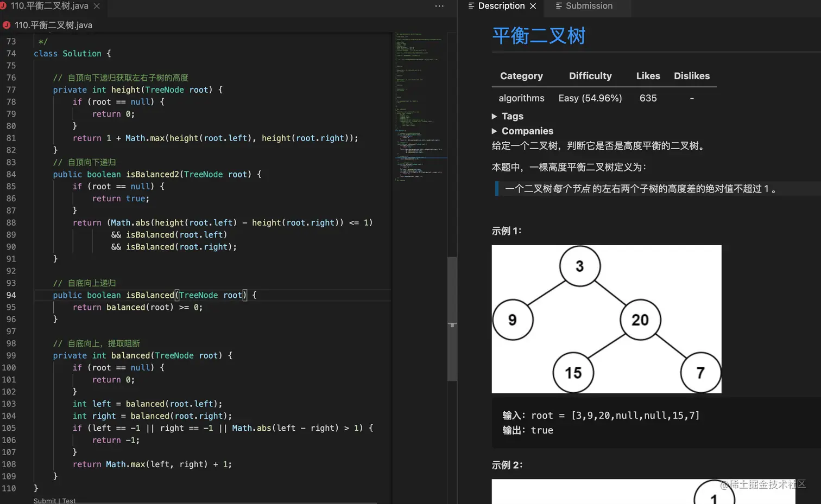The width and height of the screenshot is (821, 504).
Task: Open the 平衡二叉树 problem title link
Action: click(x=539, y=36)
